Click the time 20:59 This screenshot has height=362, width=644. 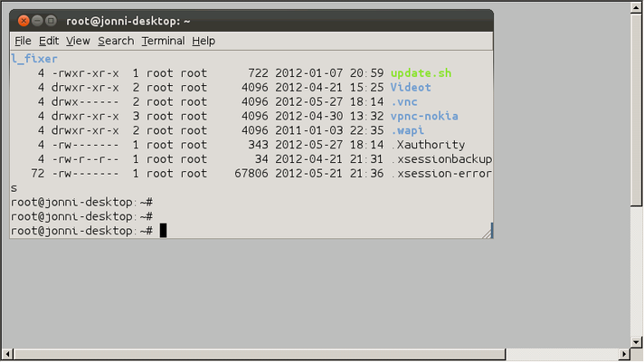[x=366, y=73]
